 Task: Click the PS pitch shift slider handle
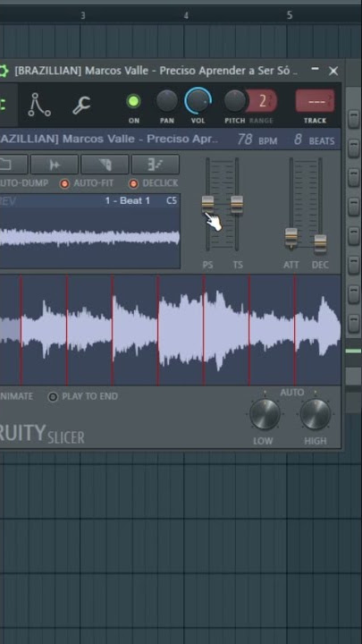(207, 204)
